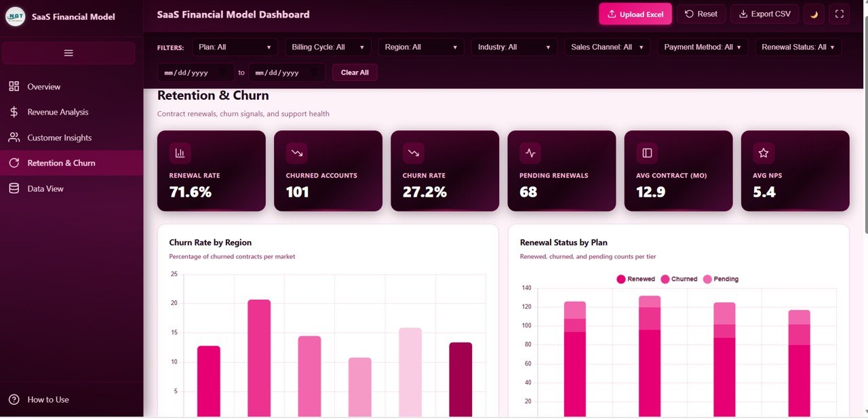Expand the Renewal Status filter dropdown
868x419 pixels.
(x=798, y=47)
